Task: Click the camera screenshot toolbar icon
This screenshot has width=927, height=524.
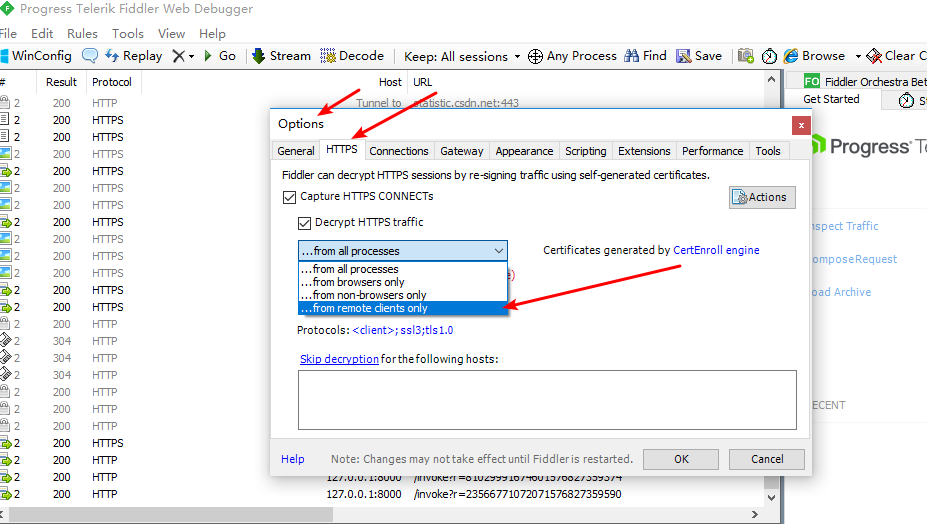Action: tap(746, 56)
